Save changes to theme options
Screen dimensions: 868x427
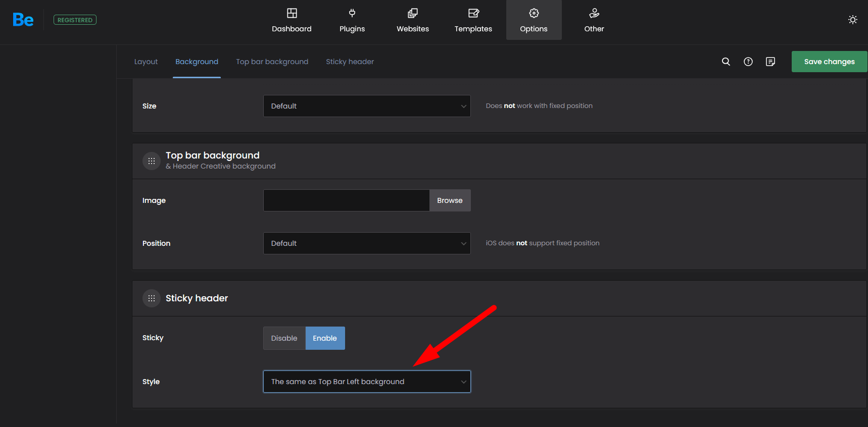[x=829, y=62]
